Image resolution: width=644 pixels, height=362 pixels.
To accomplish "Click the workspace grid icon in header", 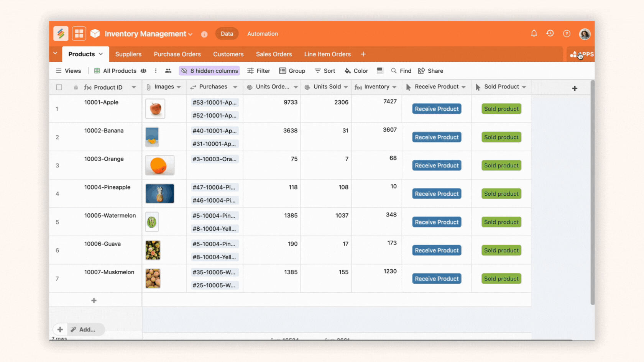I will point(79,34).
